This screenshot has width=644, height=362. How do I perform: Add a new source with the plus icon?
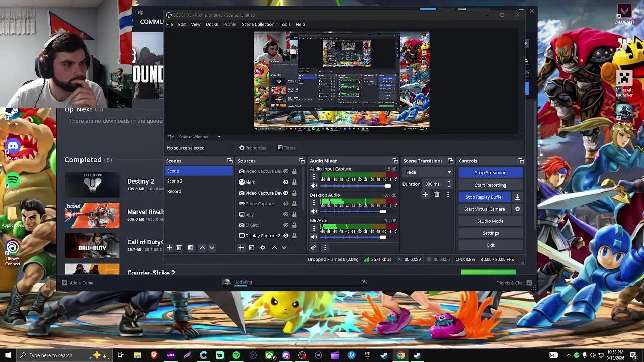coord(241,248)
